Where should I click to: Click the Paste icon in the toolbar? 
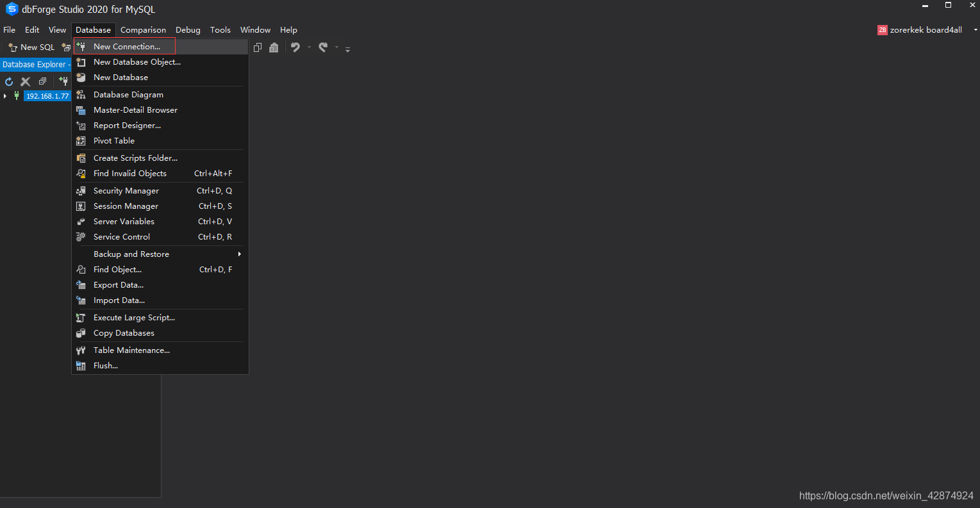click(274, 47)
